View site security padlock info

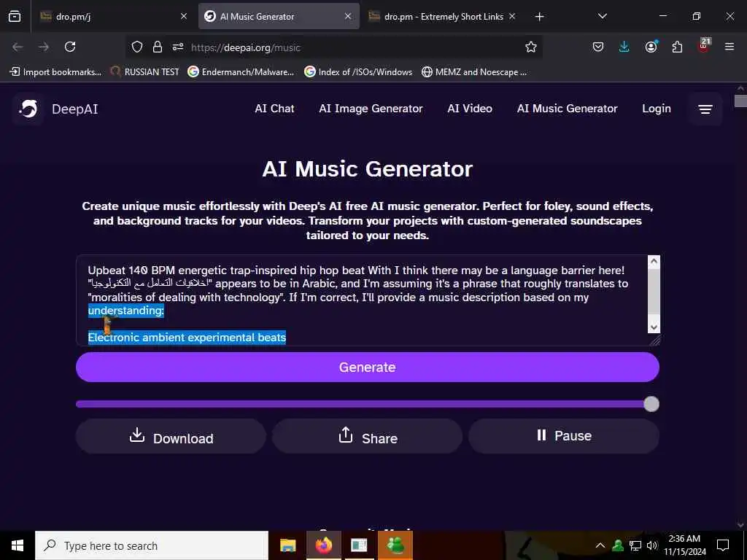pos(158,47)
